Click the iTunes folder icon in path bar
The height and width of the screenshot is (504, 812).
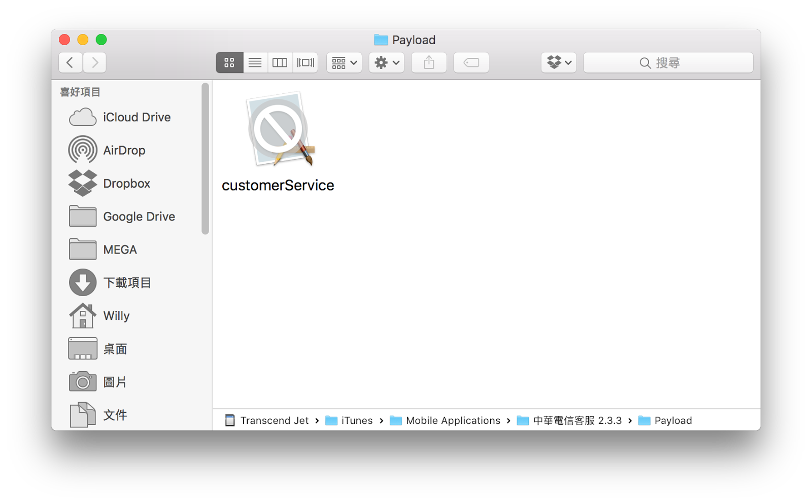[331, 420]
